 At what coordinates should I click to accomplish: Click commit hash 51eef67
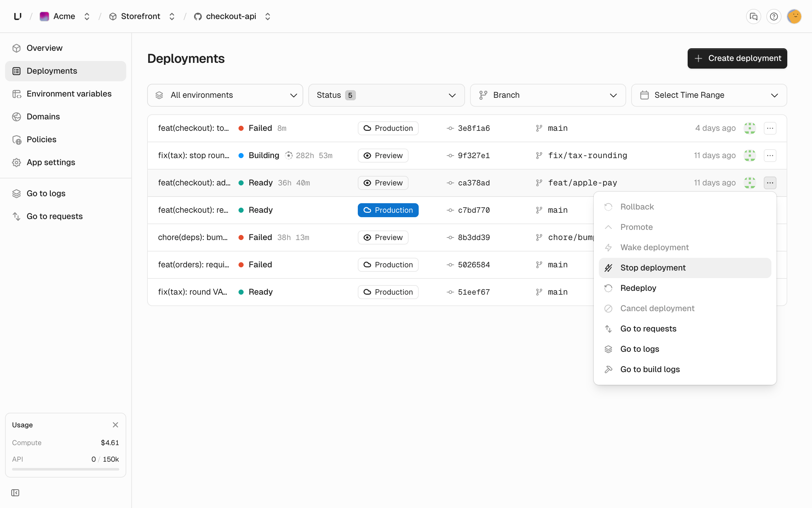coord(474,292)
